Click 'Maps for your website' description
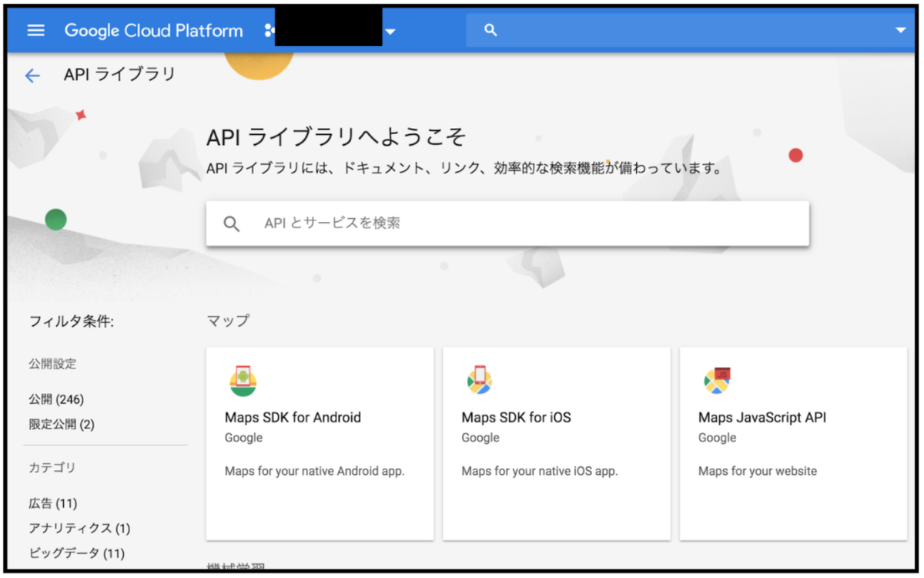This screenshot has width=924, height=578. pyautogui.click(x=758, y=471)
